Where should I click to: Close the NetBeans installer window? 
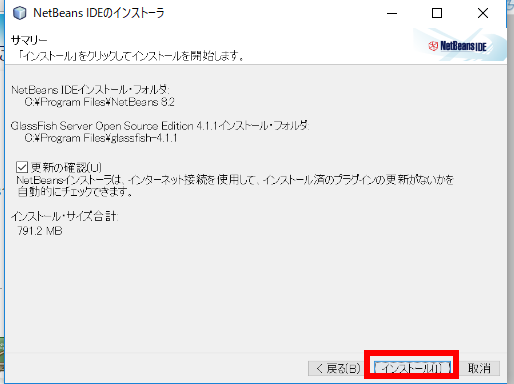[482, 13]
